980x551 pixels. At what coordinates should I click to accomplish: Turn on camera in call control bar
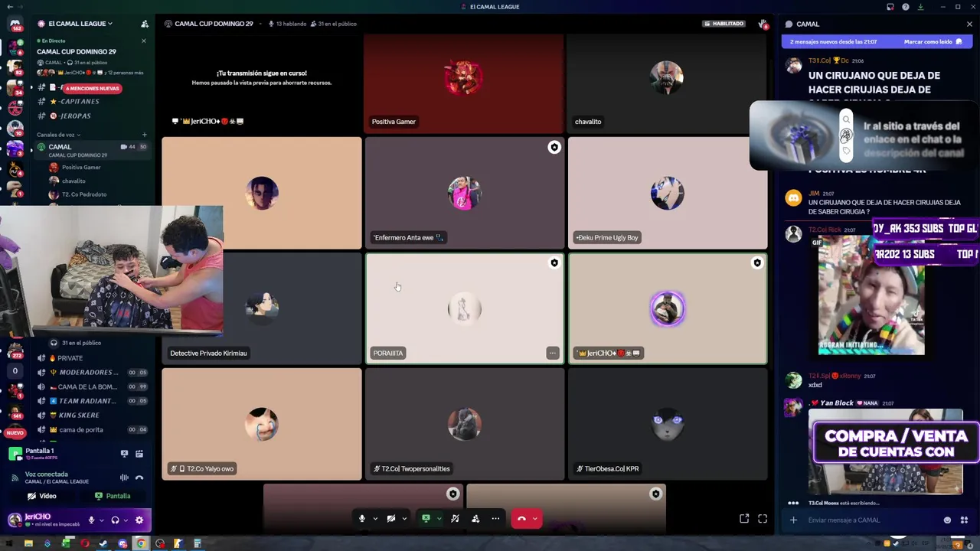pos(391,519)
